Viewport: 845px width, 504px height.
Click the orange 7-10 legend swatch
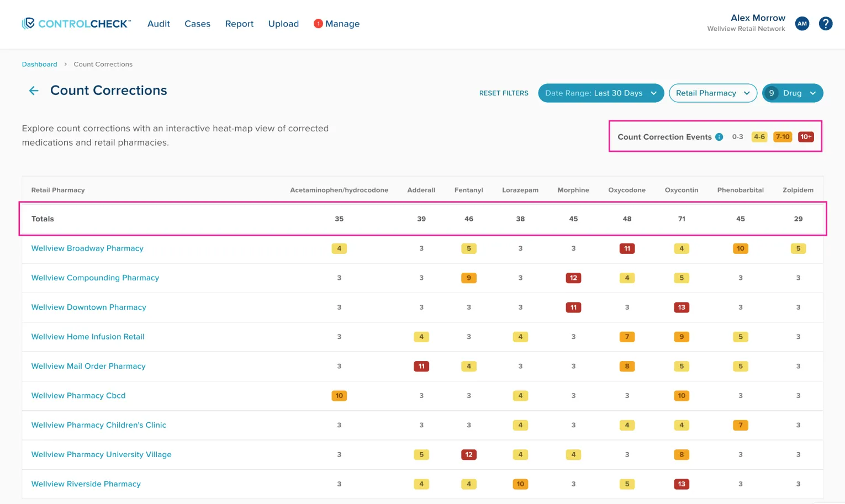pos(783,137)
